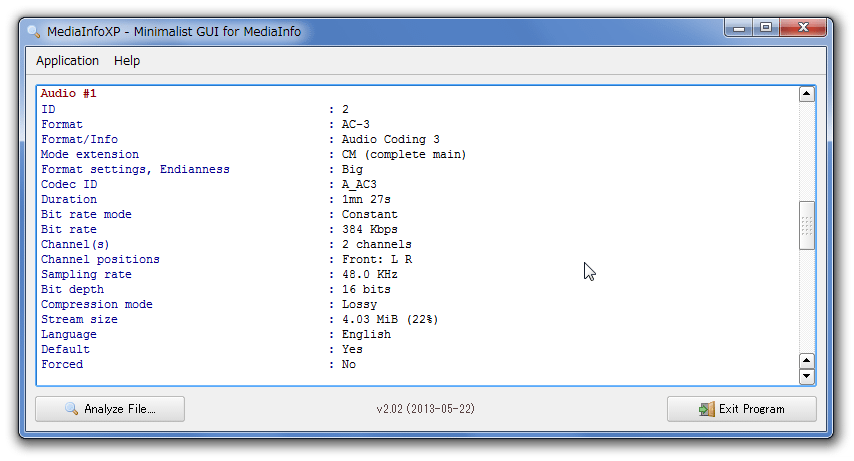Click the 'Front: L R' value
The height and width of the screenshot is (461, 854).
(377, 259)
